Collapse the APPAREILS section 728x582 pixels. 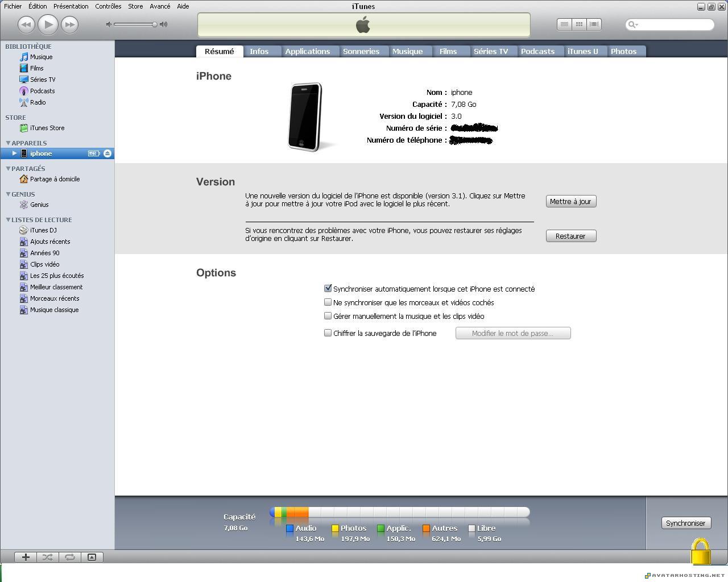[9, 143]
